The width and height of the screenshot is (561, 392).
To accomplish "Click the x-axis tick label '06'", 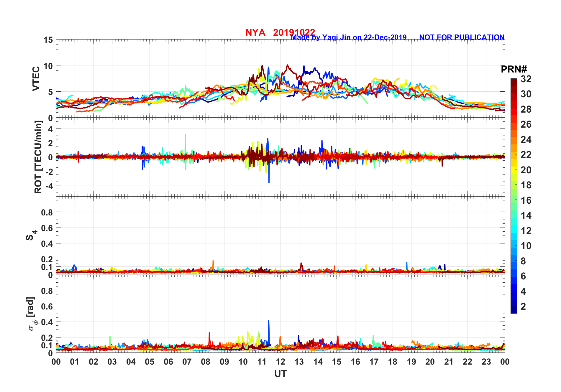I will (x=168, y=362).
